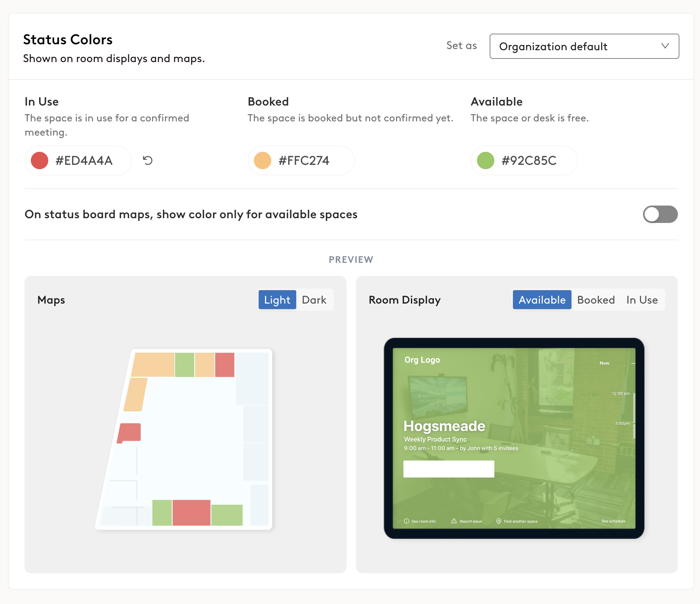Image resolution: width=700 pixels, height=604 pixels.
Task: Click the red In Use color swatch
Action: pyautogui.click(x=40, y=160)
